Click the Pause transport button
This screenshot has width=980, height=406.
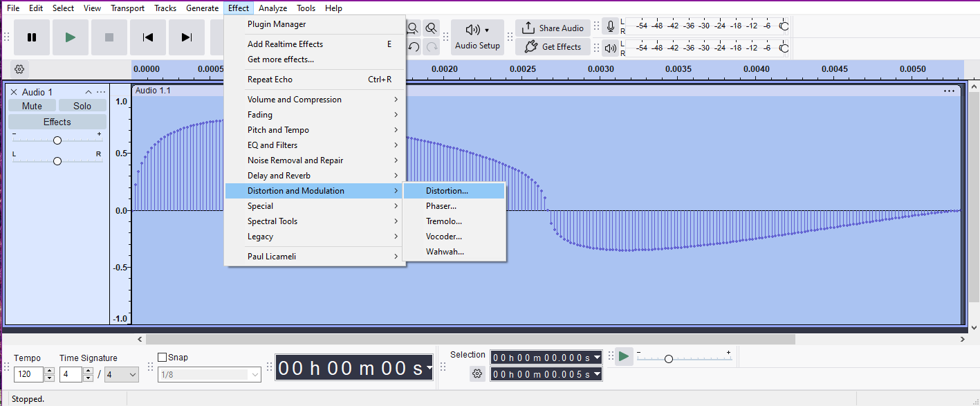[32, 37]
